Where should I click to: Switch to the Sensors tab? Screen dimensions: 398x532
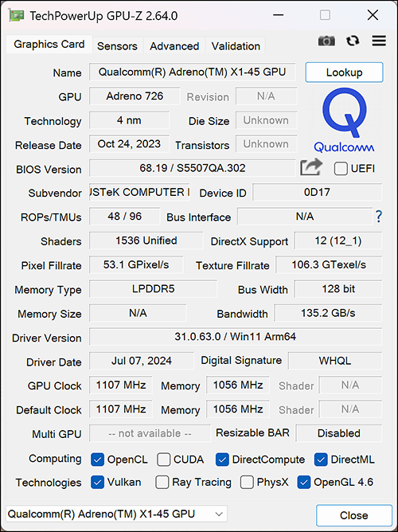[117, 46]
